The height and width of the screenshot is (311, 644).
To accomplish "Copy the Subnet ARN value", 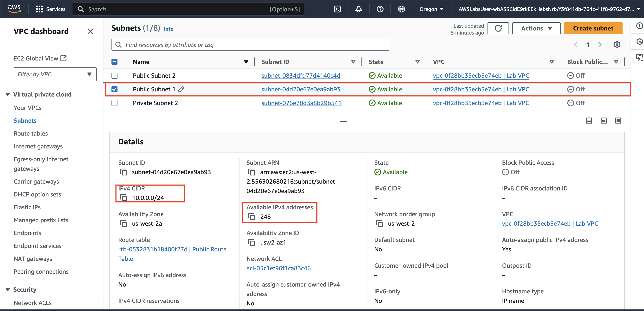I will [251, 172].
